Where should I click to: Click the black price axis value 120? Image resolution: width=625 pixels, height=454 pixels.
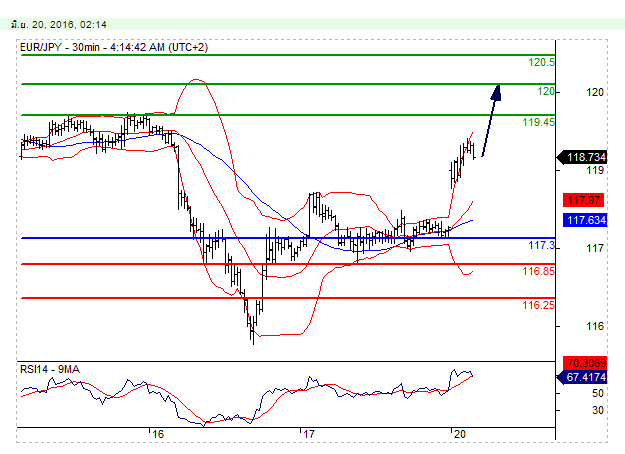click(595, 92)
